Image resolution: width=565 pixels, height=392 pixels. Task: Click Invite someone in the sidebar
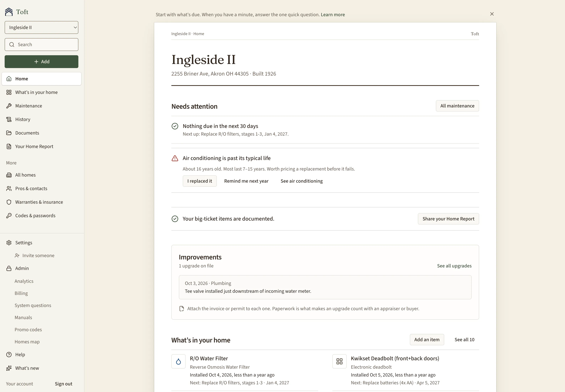35,256
